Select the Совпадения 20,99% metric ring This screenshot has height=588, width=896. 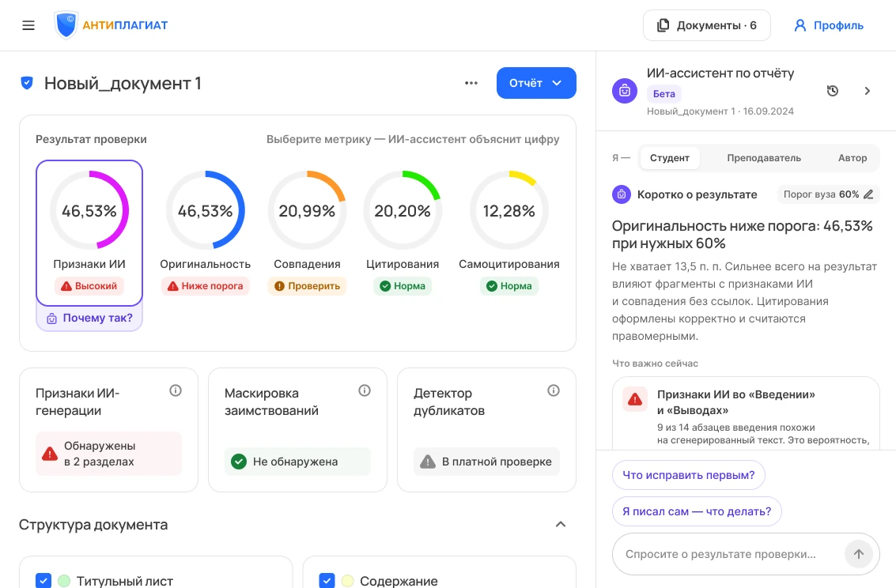[x=307, y=210]
